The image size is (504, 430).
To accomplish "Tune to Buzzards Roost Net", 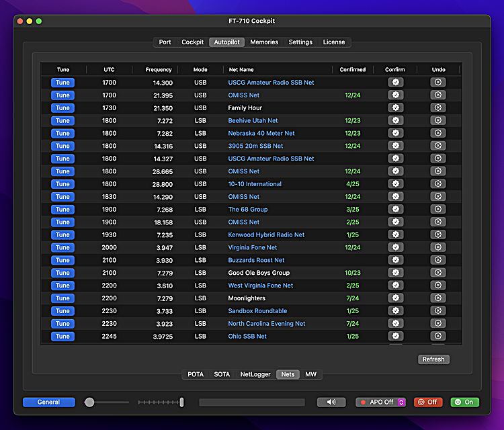I will point(62,260).
